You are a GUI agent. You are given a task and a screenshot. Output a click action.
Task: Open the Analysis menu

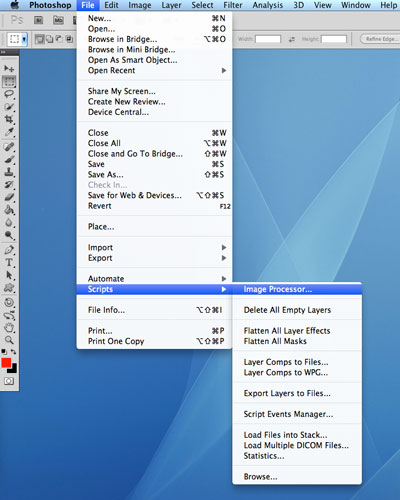click(268, 5)
